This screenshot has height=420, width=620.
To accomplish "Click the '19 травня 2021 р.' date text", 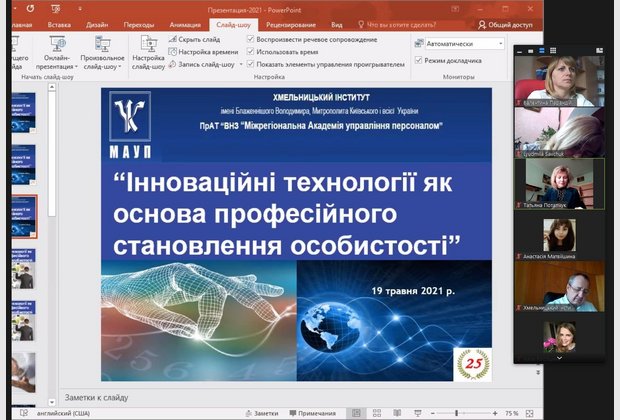I will pyautogui.click(x=413, y=291).
